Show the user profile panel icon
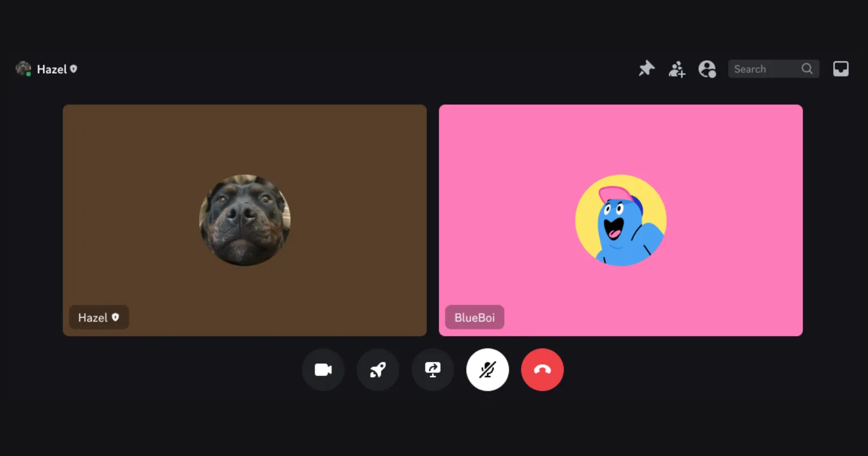868x456 pixels. pos(707,69)
